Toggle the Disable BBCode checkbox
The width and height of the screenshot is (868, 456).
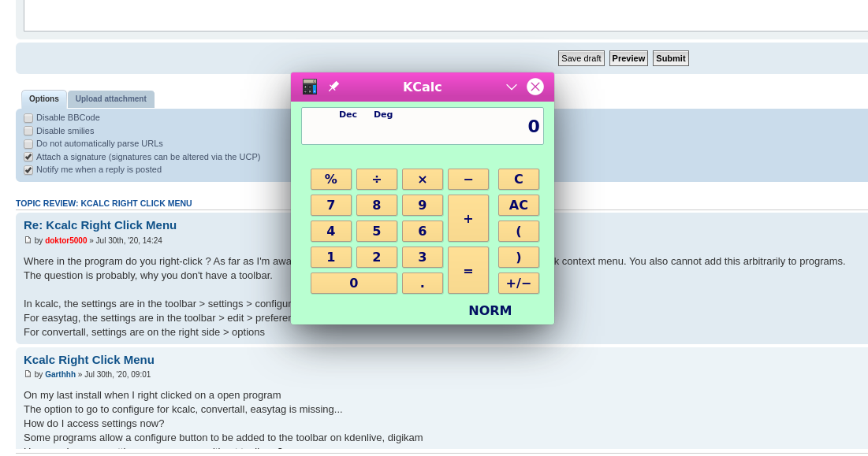click(28, 117)
